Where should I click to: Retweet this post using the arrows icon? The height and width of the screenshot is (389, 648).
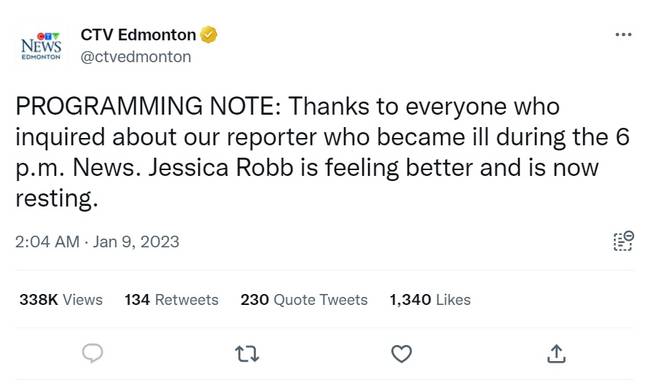tap(247, 354)
